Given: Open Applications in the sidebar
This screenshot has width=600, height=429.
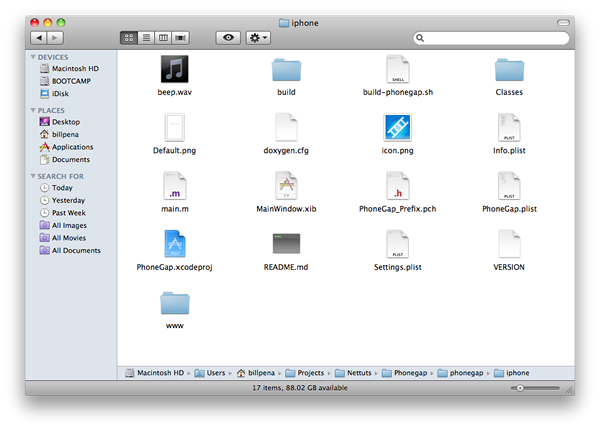Looking at the screenshot, I should (67, 147).
